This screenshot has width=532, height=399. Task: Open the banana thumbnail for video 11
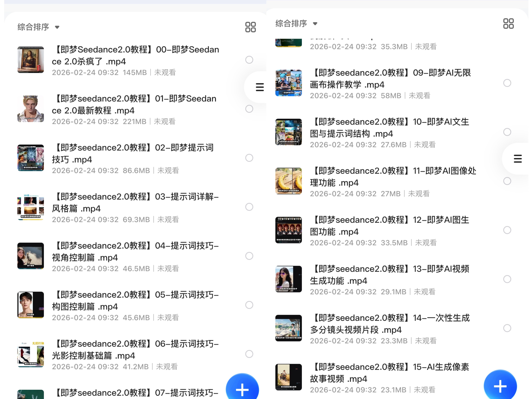coord(288,181)
